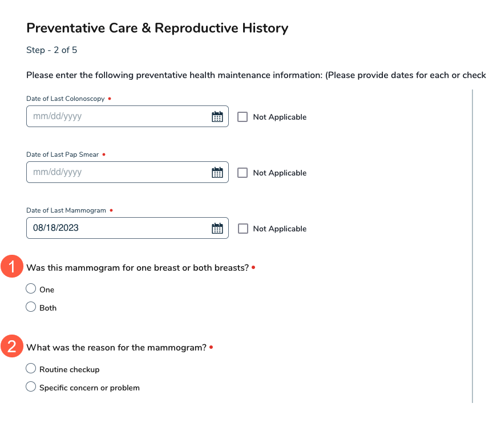The image size is (489, 448).
Task: Select the "One" breast radio option
Action: coord(31,289)
